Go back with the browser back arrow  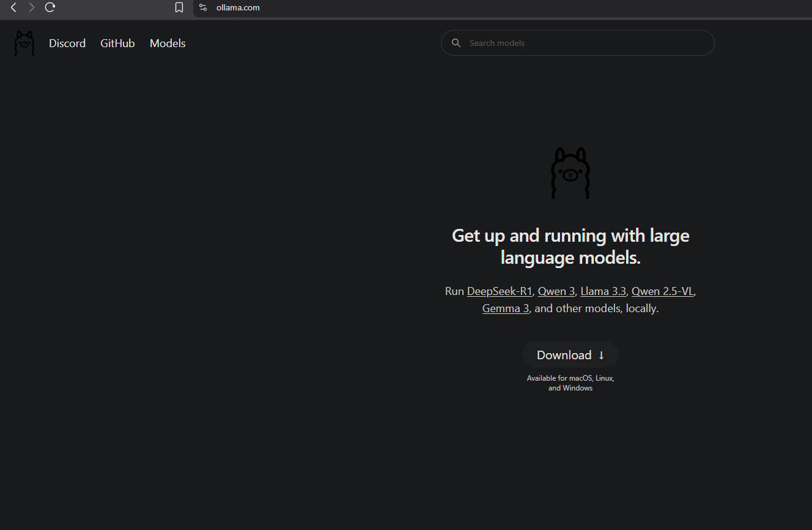point(13,7)
